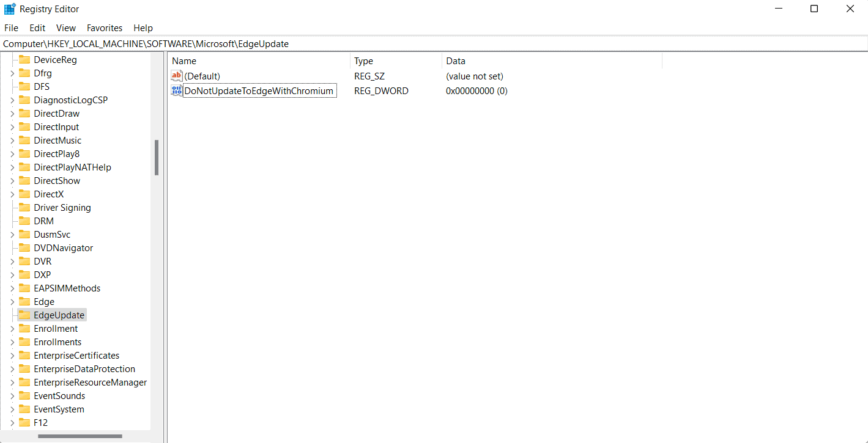
Task: Click the REG_SZ type cell
Action: pyautogui.click(x=368, y=76)
